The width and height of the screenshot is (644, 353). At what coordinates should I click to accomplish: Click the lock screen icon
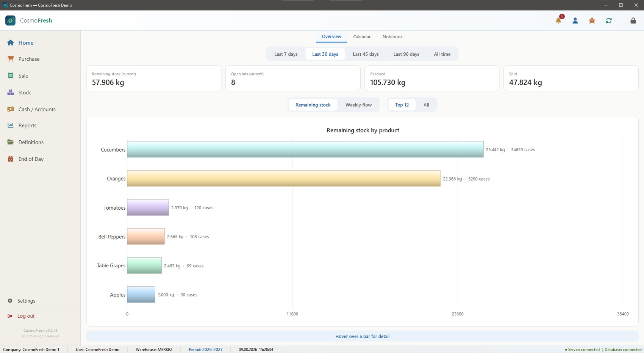click(x=633, y=20)
